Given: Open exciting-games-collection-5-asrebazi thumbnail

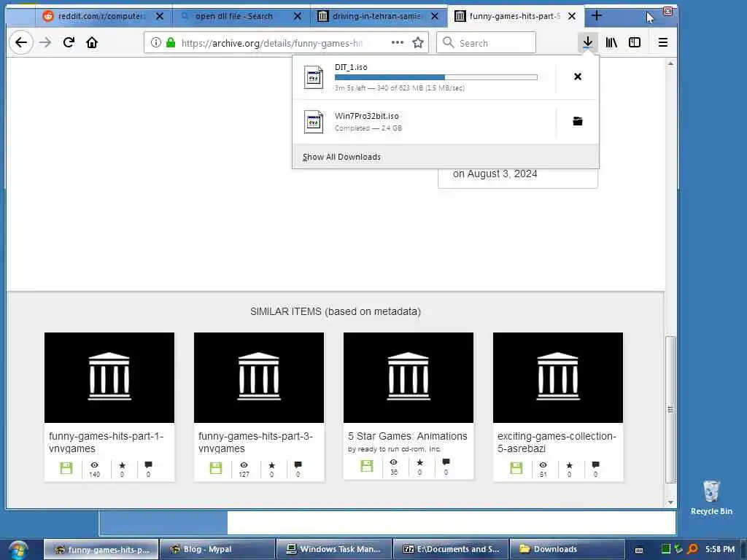Looking at the screenshot, I should (x=558, y=378).
